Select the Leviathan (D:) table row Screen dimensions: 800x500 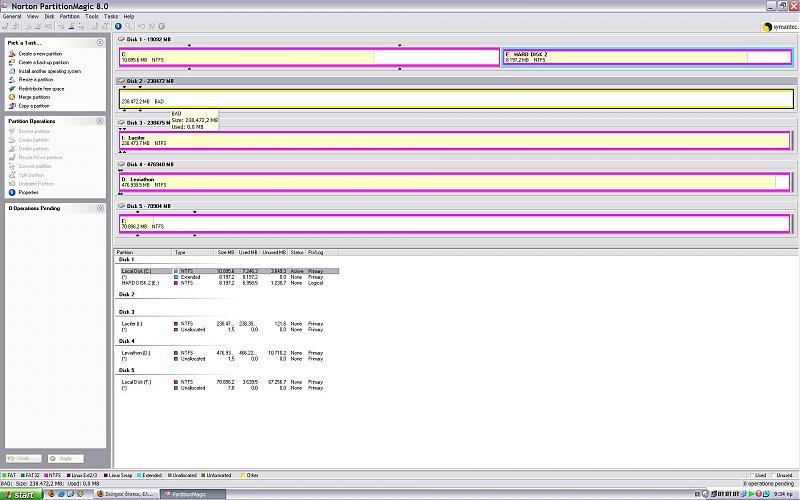[x=230, y=353]
